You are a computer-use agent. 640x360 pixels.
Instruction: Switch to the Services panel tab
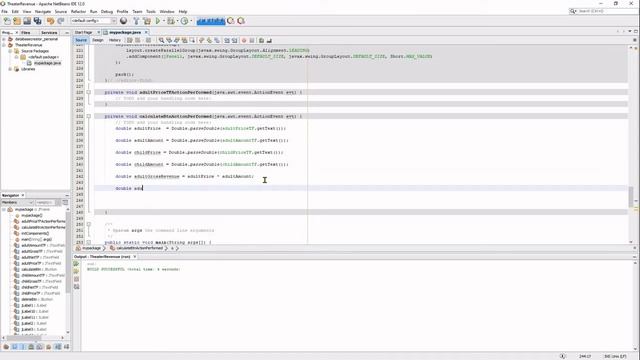pyautogui.click(x=49, y=32)
